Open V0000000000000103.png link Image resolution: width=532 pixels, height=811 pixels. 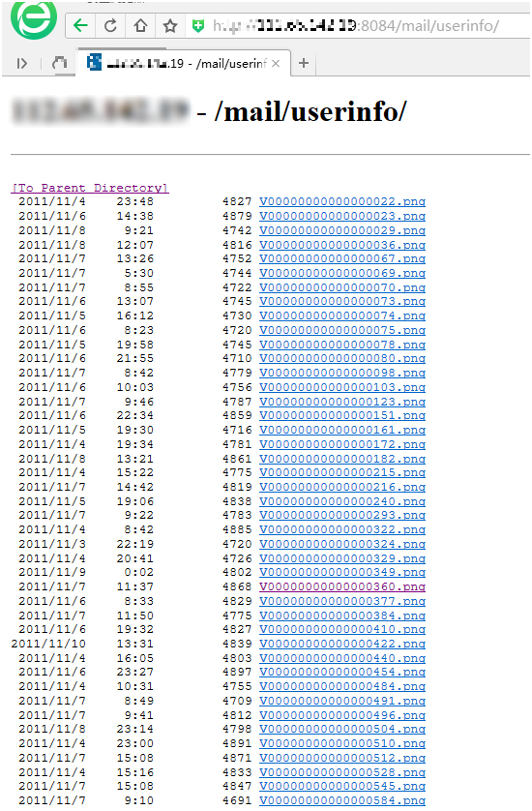(x=342, y=387)
